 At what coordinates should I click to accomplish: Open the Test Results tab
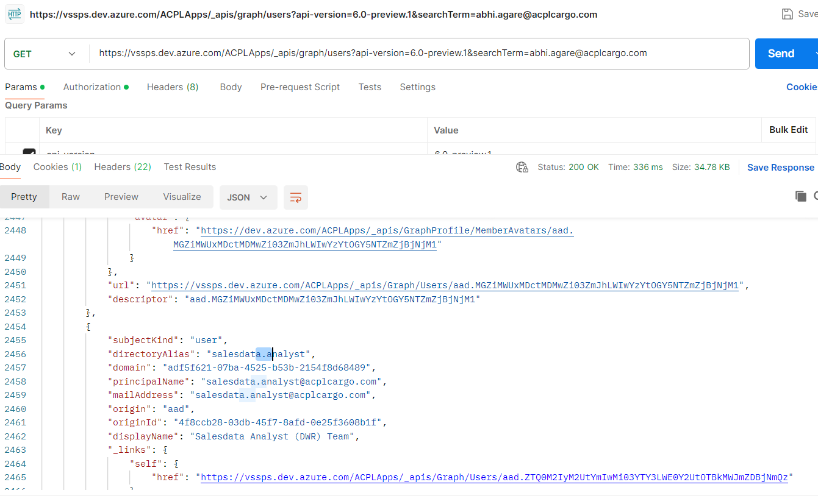pos(190,167)
